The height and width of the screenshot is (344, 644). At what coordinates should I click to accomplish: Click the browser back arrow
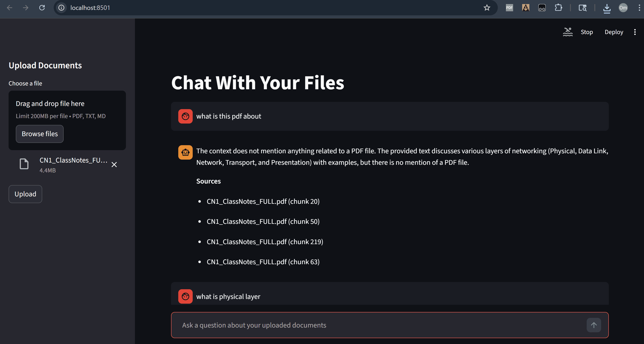click(9, 8)
